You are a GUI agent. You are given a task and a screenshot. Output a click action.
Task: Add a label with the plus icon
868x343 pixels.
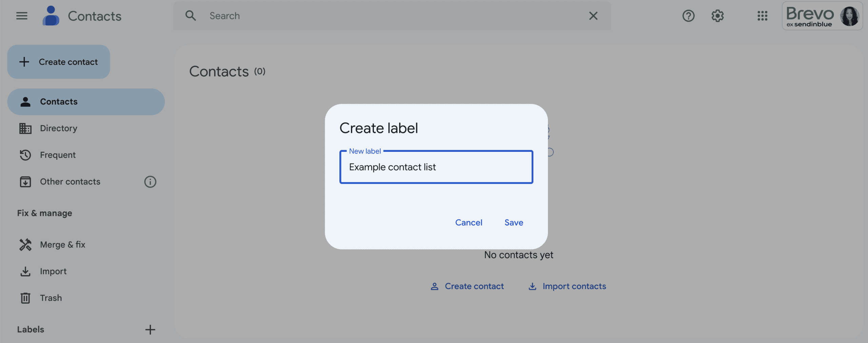(x=150, y=329)
